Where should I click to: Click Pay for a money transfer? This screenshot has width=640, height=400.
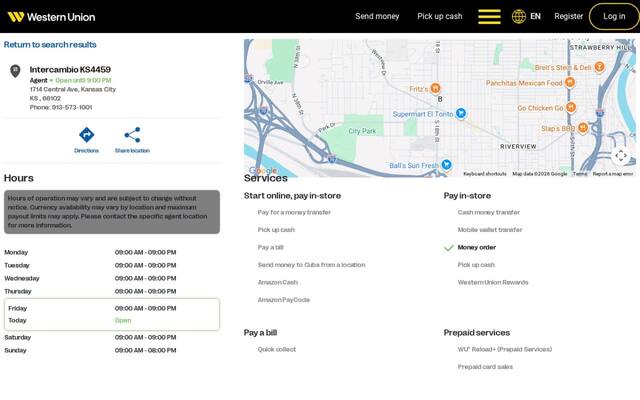[294, 212]
